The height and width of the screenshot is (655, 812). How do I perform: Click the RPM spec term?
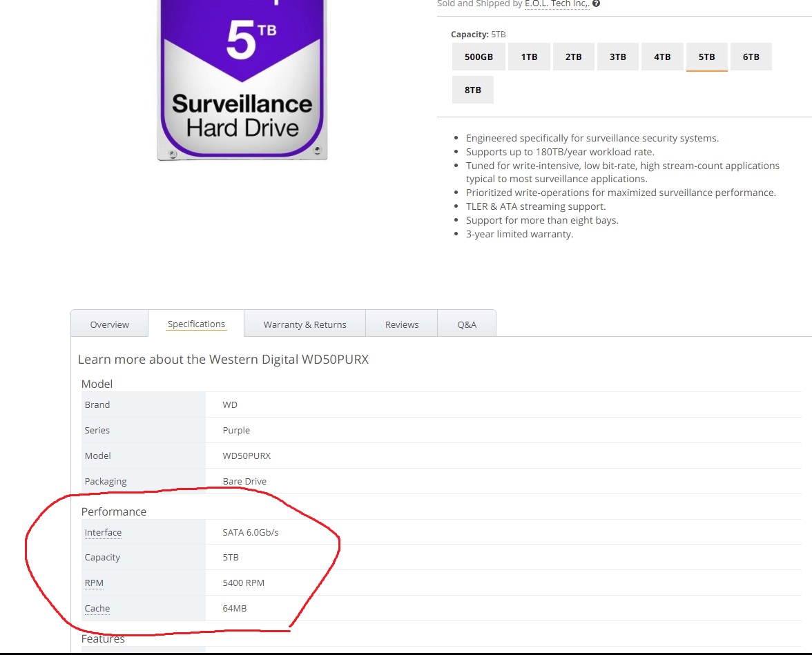coord(94,583)
